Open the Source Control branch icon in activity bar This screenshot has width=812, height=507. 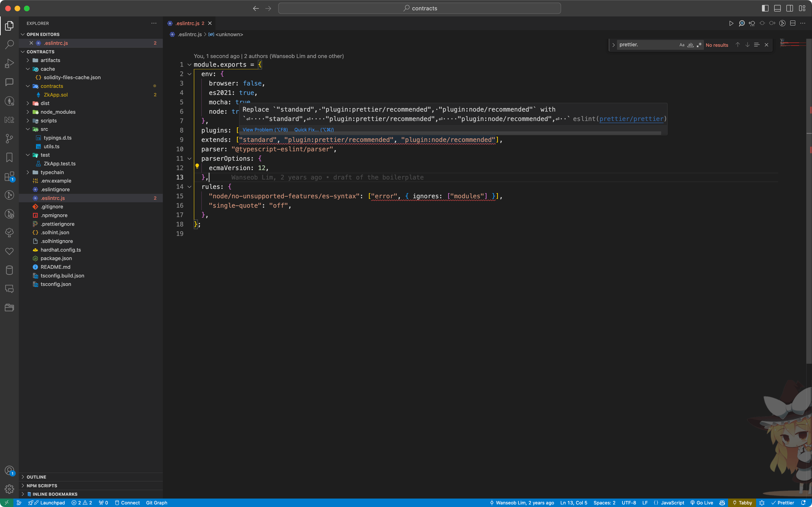tap(9, 138)
